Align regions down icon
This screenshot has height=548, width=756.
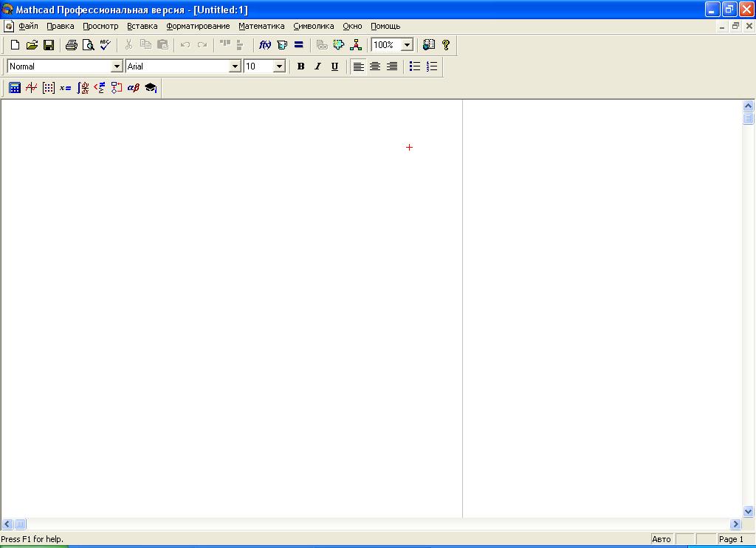pos(240,45)
